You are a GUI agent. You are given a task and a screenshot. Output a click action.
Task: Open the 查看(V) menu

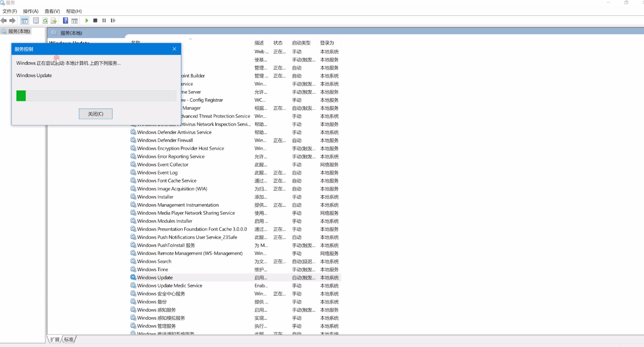(52, 11)
